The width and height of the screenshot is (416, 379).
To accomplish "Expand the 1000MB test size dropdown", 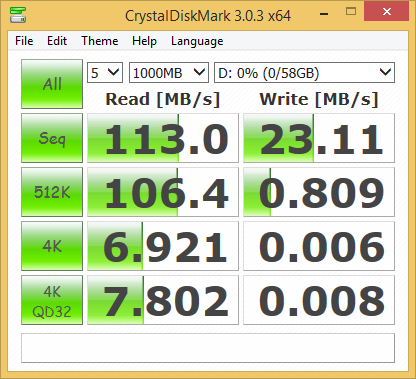I will (x=169, y=72).
